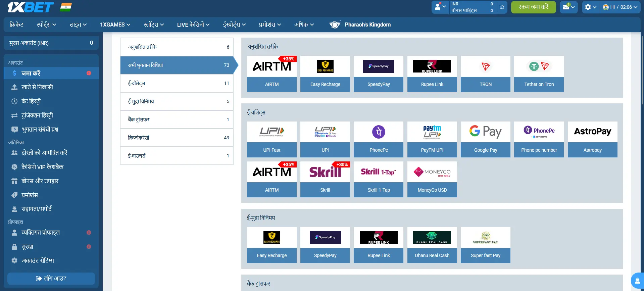Screen dimensions: 644x291
Task: Choose Easy Recharge in recommended methods
Action: coord(325,74)
